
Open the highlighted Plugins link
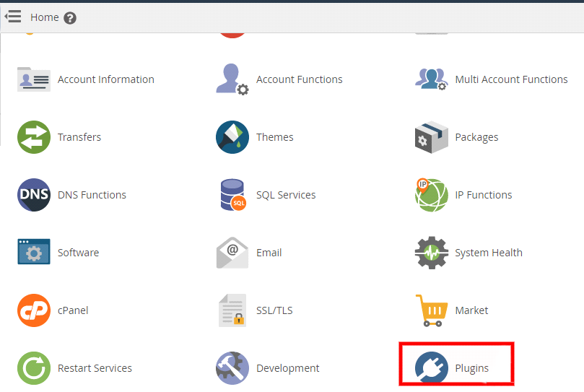tap(471, 368)
